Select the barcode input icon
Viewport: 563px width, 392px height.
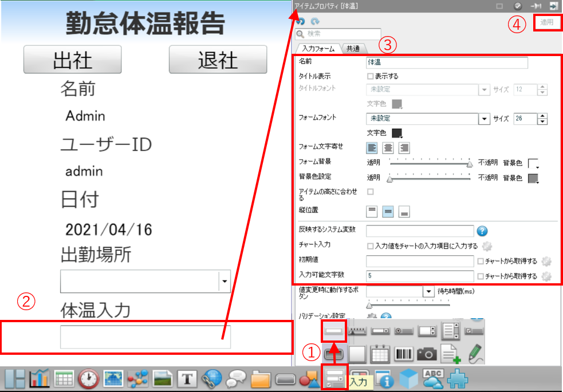pos(403,354)
